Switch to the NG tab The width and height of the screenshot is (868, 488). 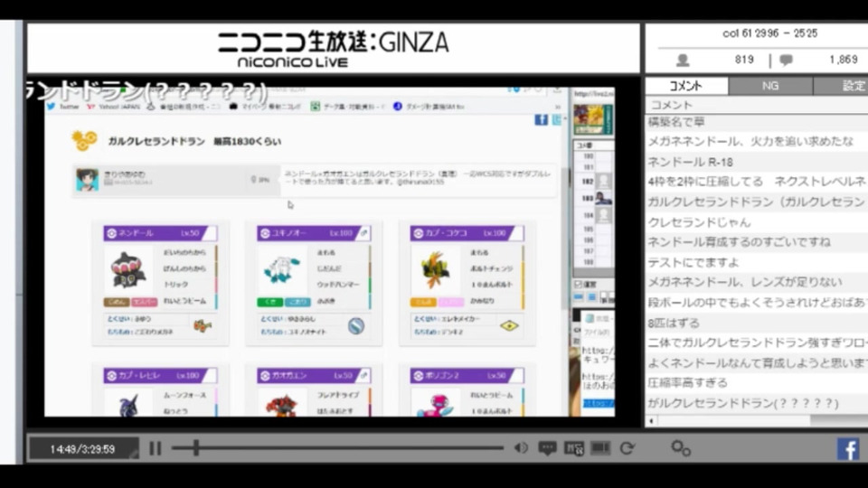tap(770, 86)
